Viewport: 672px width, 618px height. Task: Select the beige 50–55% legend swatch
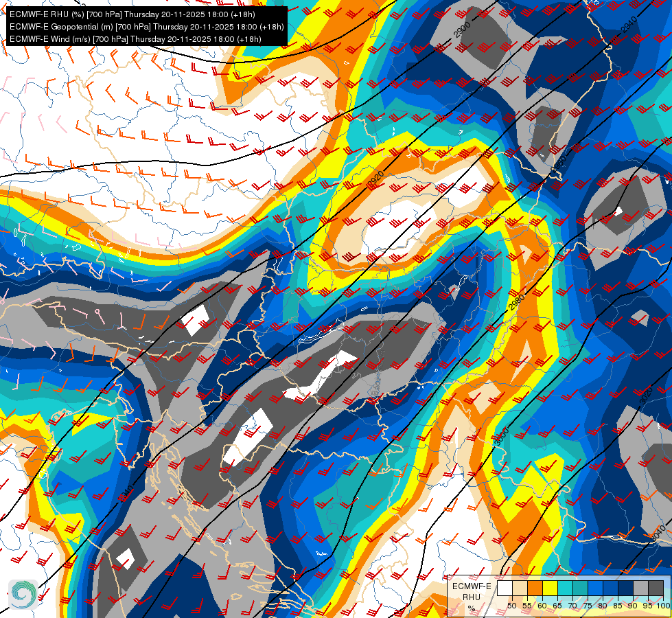point(520,588)
